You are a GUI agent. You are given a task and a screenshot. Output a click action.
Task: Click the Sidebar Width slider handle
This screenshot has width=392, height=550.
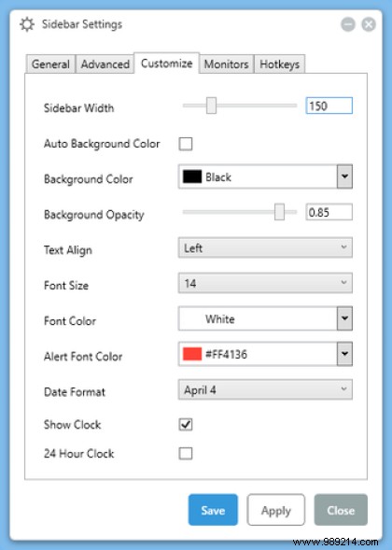[x=211, y=106]
